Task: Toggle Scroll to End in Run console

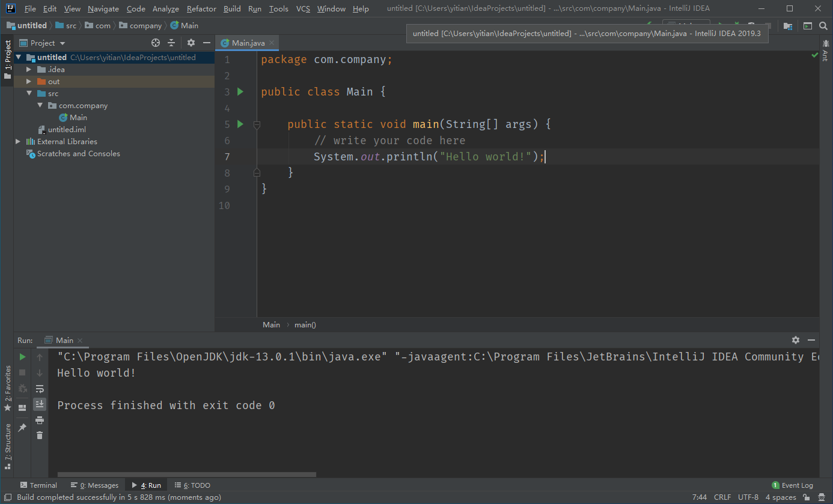Action: (40, 404)
